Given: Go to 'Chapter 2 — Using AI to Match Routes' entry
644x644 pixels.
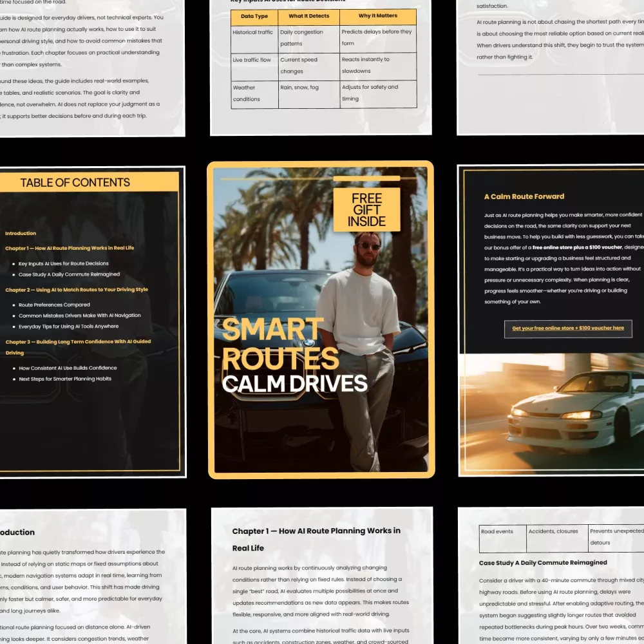Looking at the screenshot, I should pos(76,290).
